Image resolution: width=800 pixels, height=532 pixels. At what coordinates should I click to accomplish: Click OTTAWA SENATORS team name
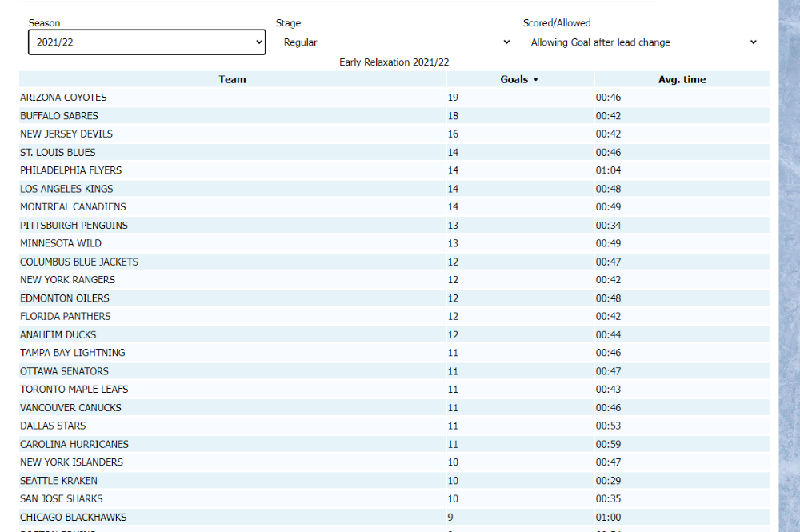coord(64,371)
